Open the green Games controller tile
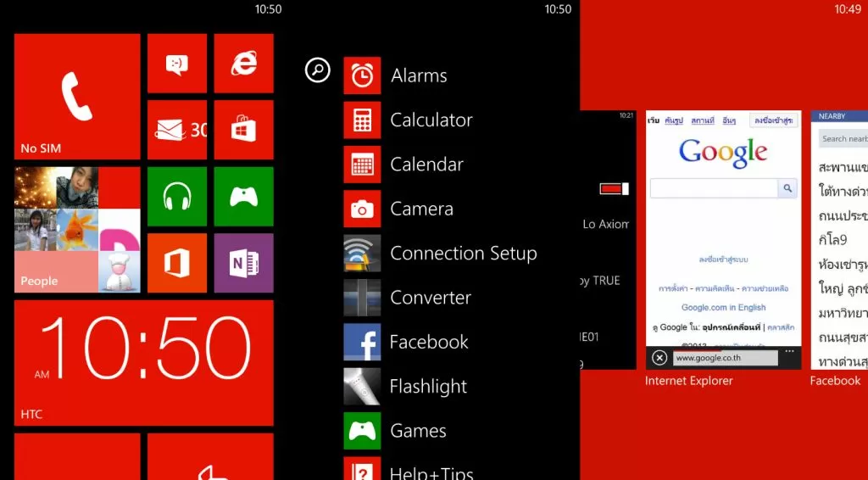Viewport: 868px width, 480px height. point(243,197)
